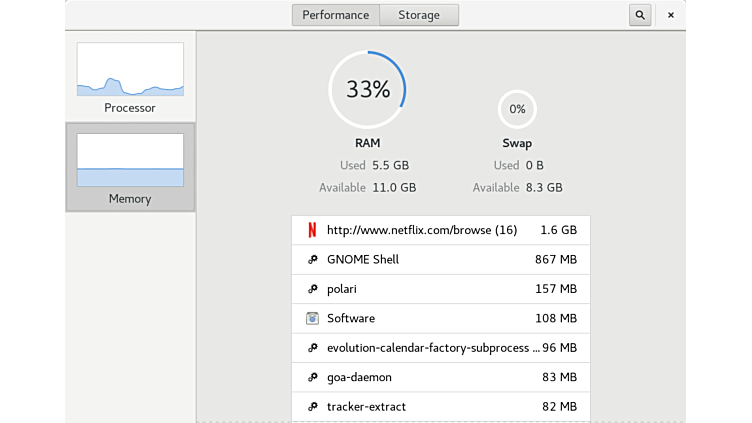
Task: Click the search magnifier icon
Action: click(x=640, y=15)
